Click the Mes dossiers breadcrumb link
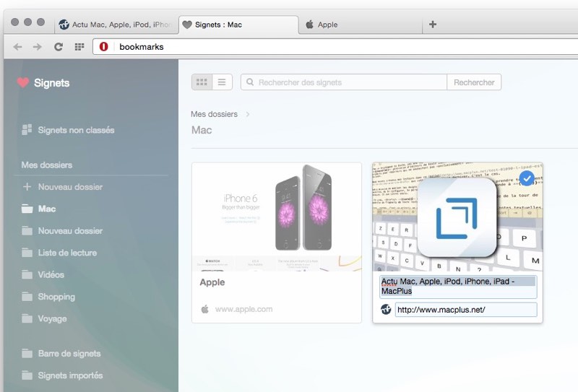This screenshot has height=392, width=578. point(214,114)
